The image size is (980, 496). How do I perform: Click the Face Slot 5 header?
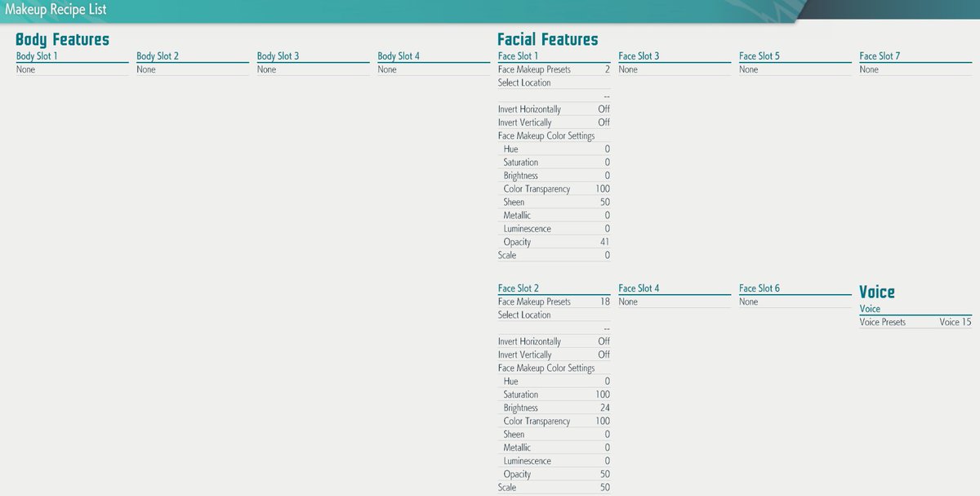coord(759,56)
